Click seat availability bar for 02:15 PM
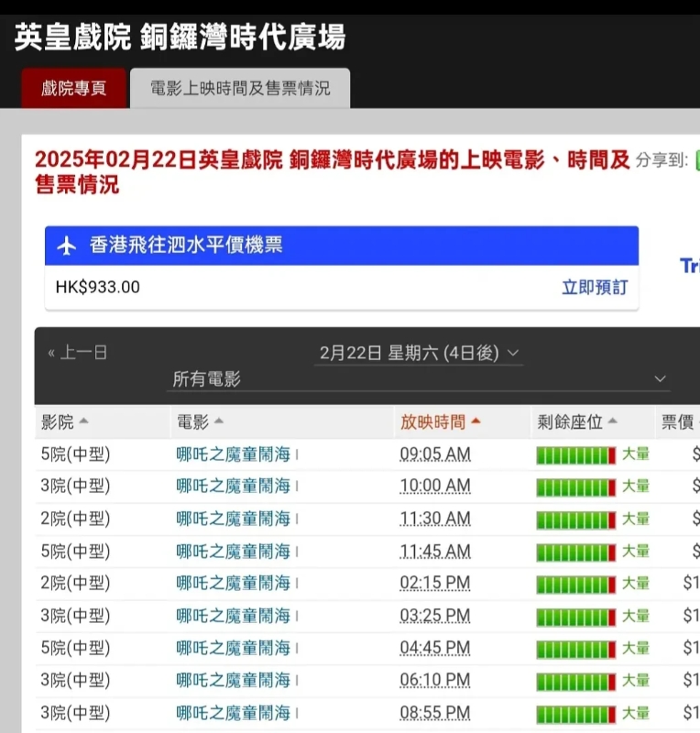The image size is (700, 733). pos(576,585)
